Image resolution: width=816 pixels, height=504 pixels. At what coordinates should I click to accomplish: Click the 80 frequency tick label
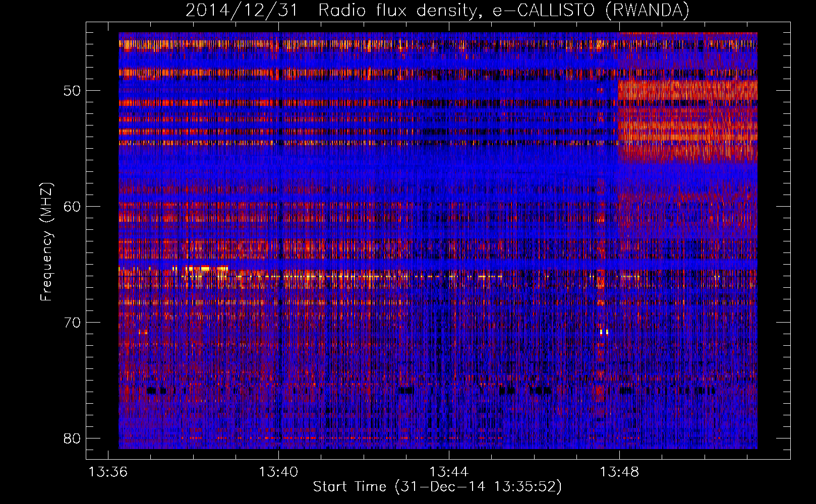pos(73,438)
